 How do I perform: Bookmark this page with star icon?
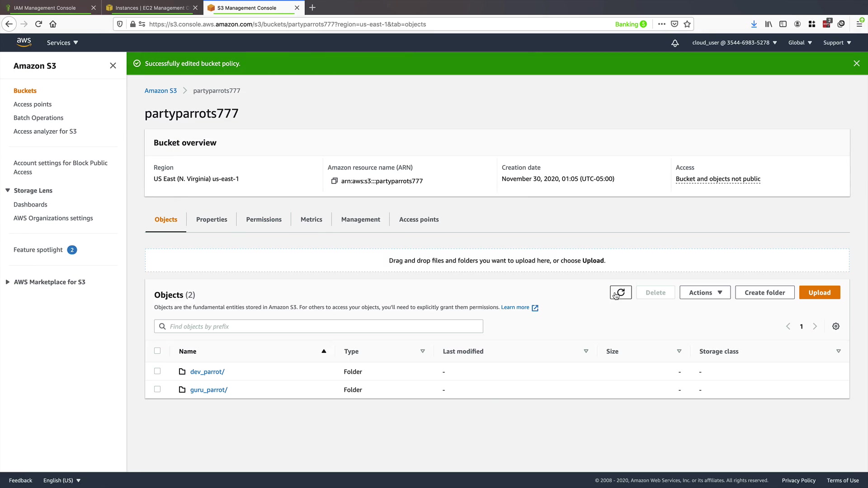coord(687,24)
